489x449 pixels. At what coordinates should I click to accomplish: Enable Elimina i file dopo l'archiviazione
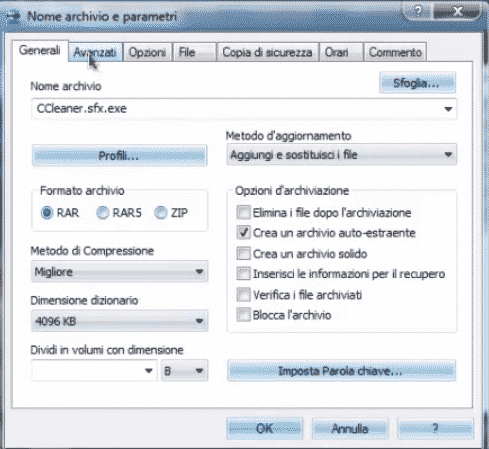[x=243, y=212]
